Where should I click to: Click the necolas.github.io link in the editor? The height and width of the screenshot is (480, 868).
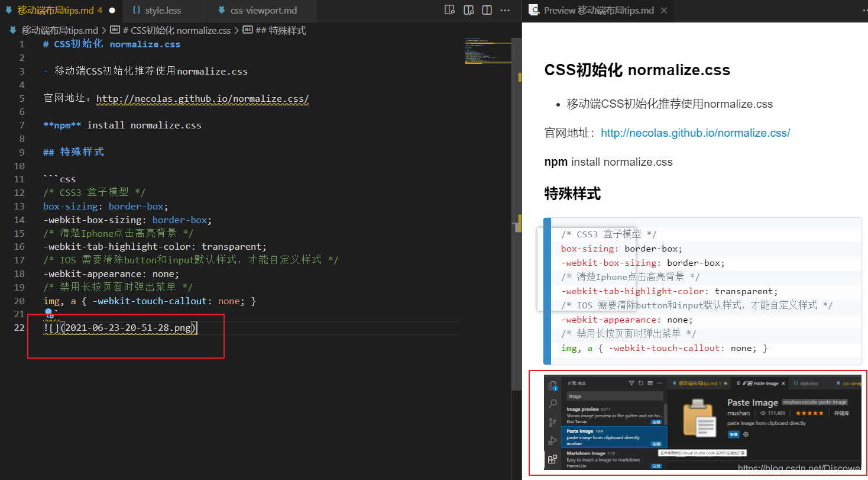[202, 98]
